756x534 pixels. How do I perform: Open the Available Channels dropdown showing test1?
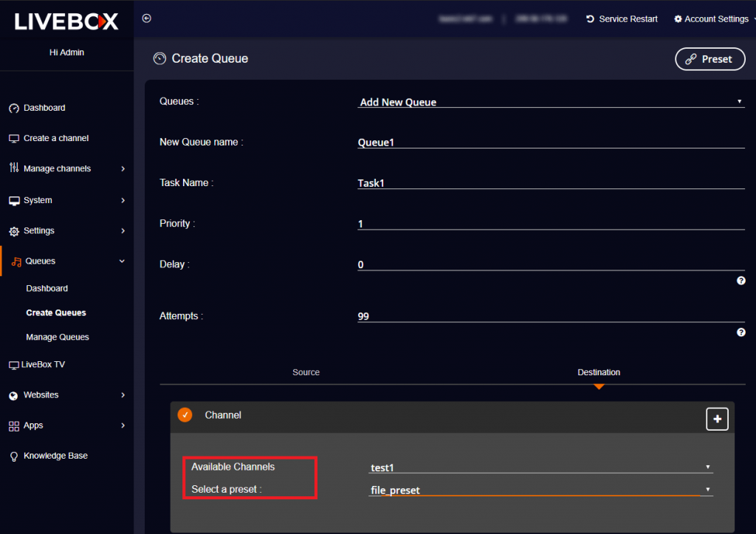pyautogui.click(x=540, y=466)
